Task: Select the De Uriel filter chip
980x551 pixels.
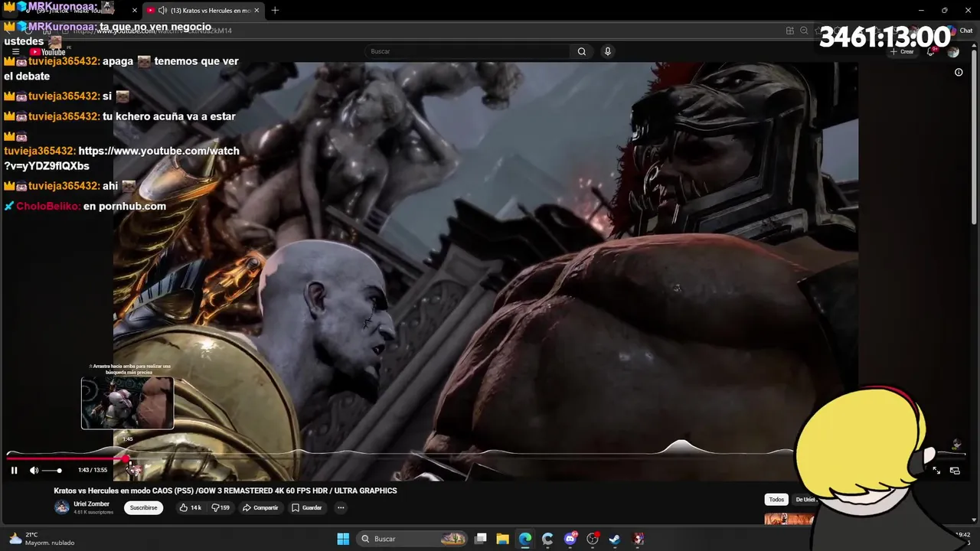Action: (805, 500)
